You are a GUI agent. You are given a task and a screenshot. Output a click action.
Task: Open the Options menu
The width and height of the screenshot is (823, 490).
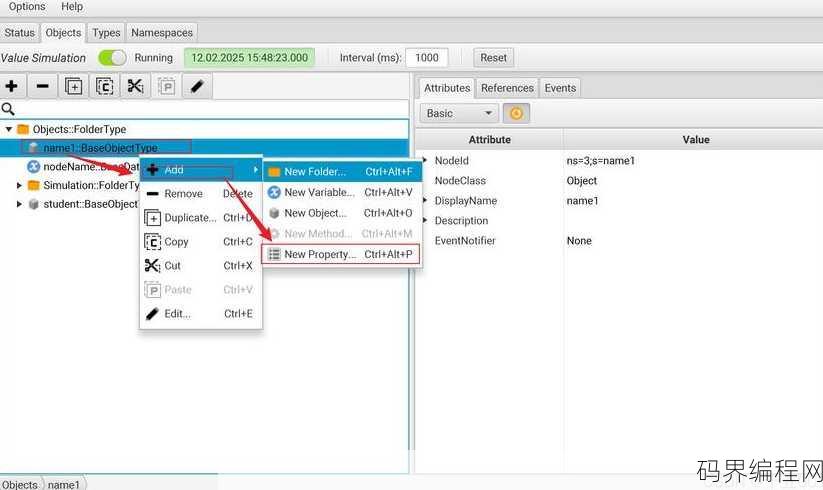pos(27,7)
